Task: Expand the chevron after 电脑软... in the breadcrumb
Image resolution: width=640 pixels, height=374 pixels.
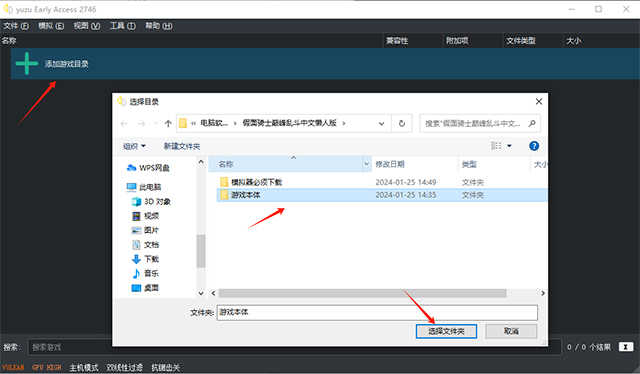Action: point(235,123)
